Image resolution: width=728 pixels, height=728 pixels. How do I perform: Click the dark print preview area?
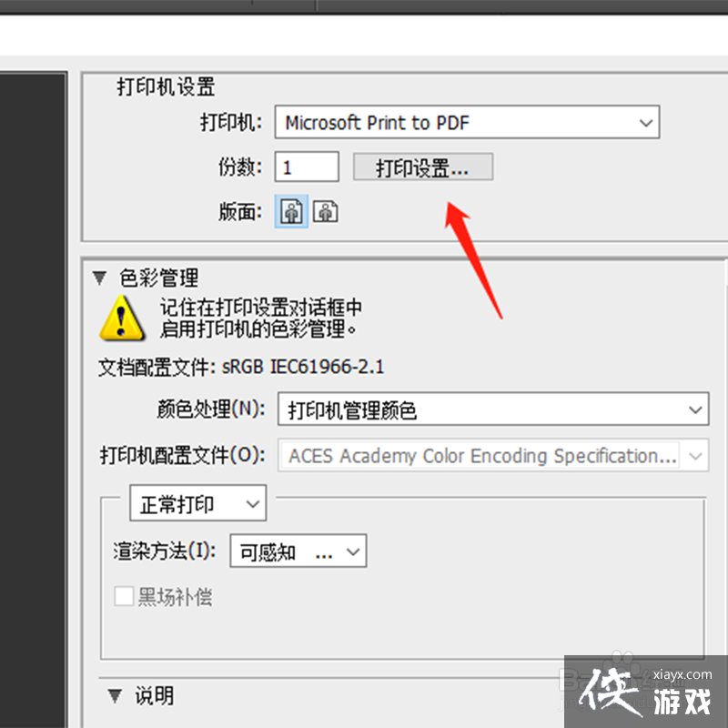click(33, 399)
